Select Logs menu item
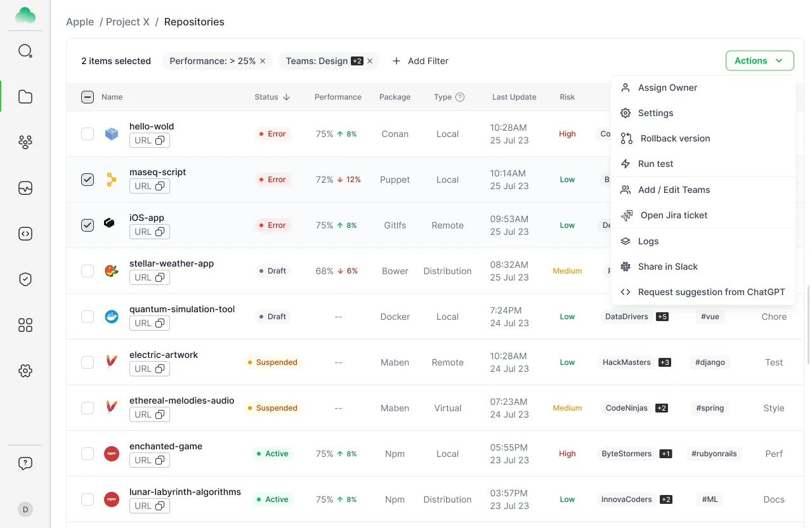The image size is (812, 528). tap(703, 241)
